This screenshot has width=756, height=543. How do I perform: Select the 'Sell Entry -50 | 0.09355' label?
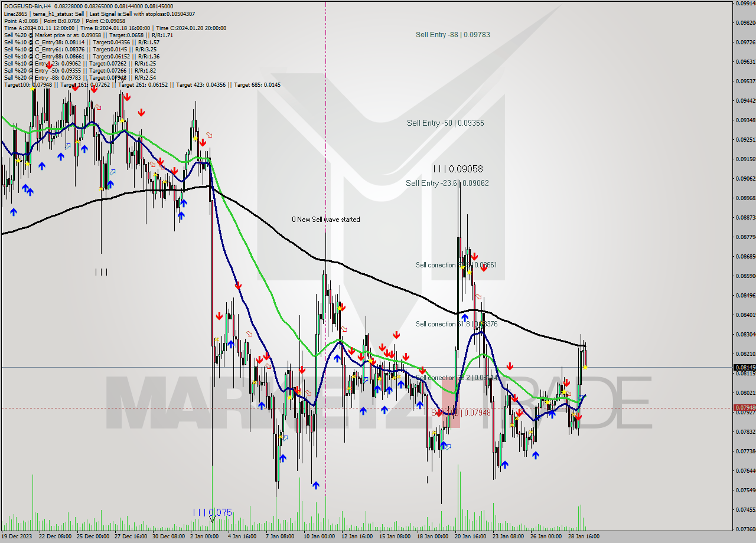(445, 123)
